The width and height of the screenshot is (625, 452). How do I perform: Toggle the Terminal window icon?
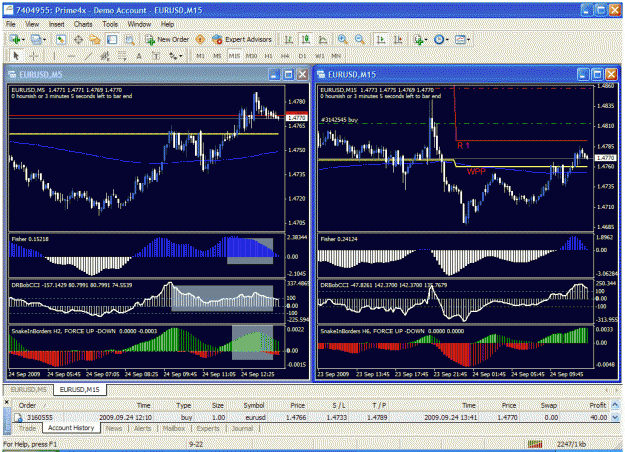click(112, 39)
